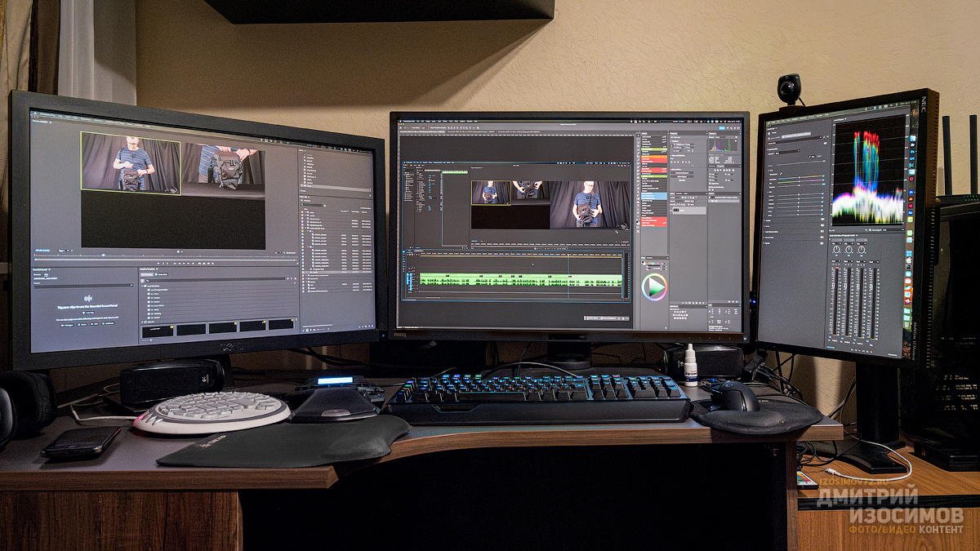980x551 pixels.
Task: Click the timeline playhead line on center monitor
Action: tap(569, 278)
